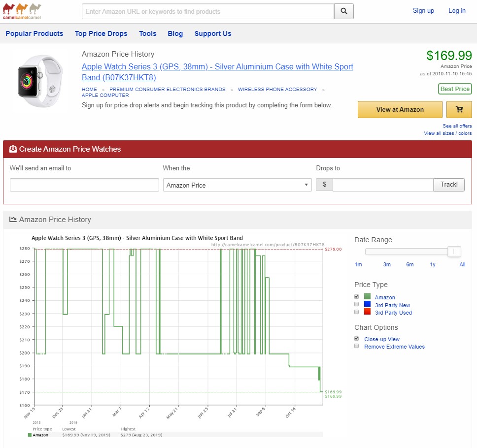477x448 pixels.
Task: Click the Apple Watch product thumbnail
Action: tap(40, 81)
